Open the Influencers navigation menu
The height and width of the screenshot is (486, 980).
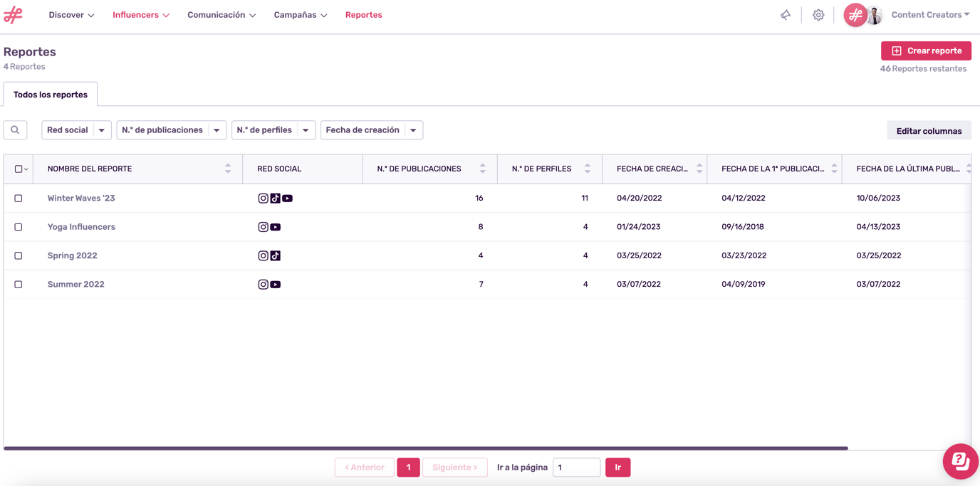pos(140,15)
